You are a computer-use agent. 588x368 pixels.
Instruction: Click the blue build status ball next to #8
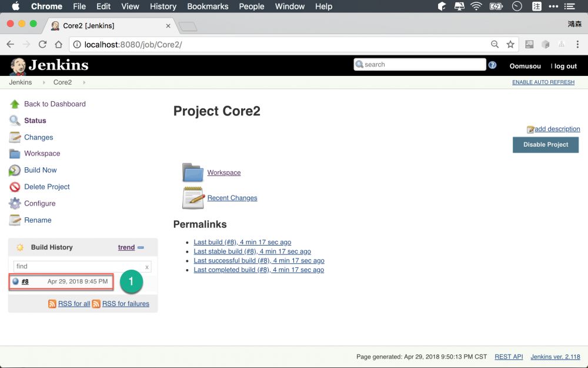tap(16, 281)
